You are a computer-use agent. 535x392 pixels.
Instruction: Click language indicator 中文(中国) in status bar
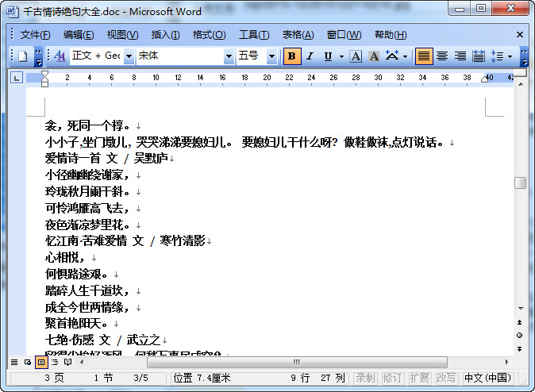488,378
